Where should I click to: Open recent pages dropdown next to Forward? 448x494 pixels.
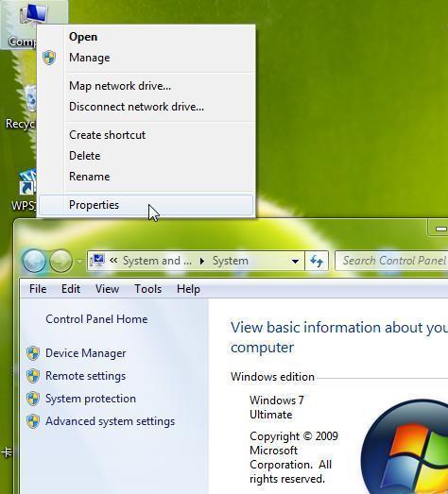(x=79, y=262)
